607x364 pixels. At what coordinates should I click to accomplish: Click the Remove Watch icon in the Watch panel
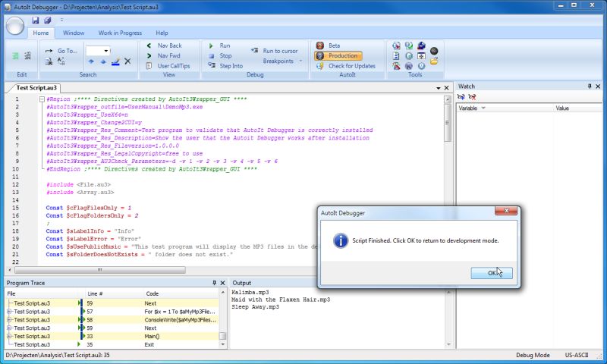tap(472, 97)
